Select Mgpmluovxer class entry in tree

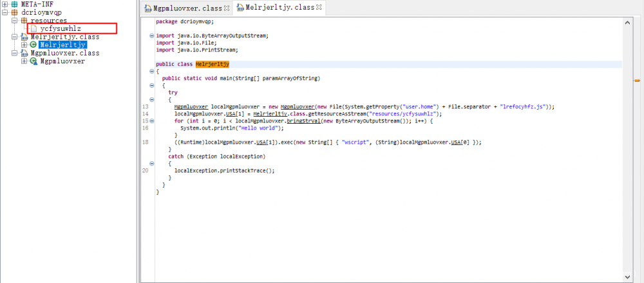tap(62, 61)
